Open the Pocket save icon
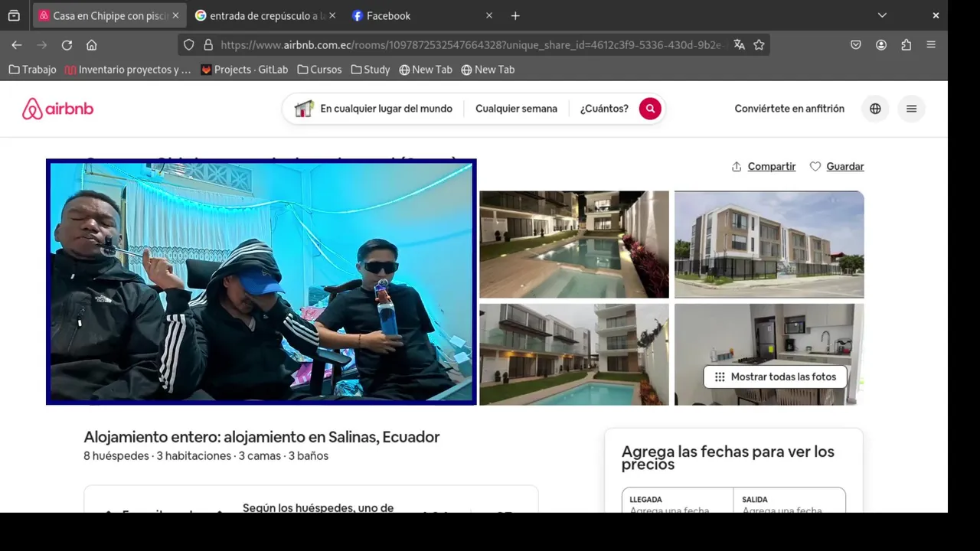This screenshot has width=980, height=551. click(x=856, y=45)
